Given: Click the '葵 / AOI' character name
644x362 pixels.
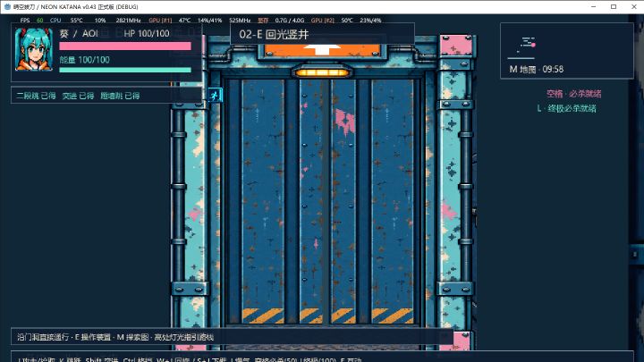Looking at the screenshot, I should (79, 34).
